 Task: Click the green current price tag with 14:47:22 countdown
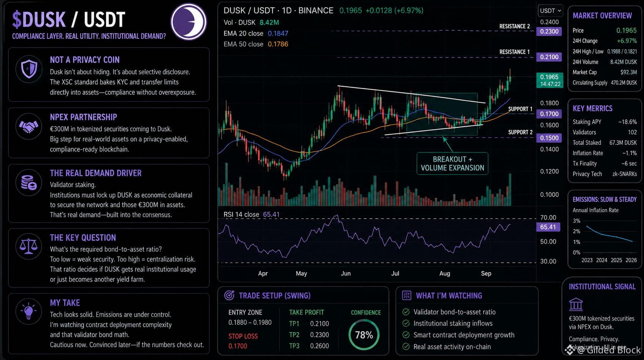pos(550,80)
